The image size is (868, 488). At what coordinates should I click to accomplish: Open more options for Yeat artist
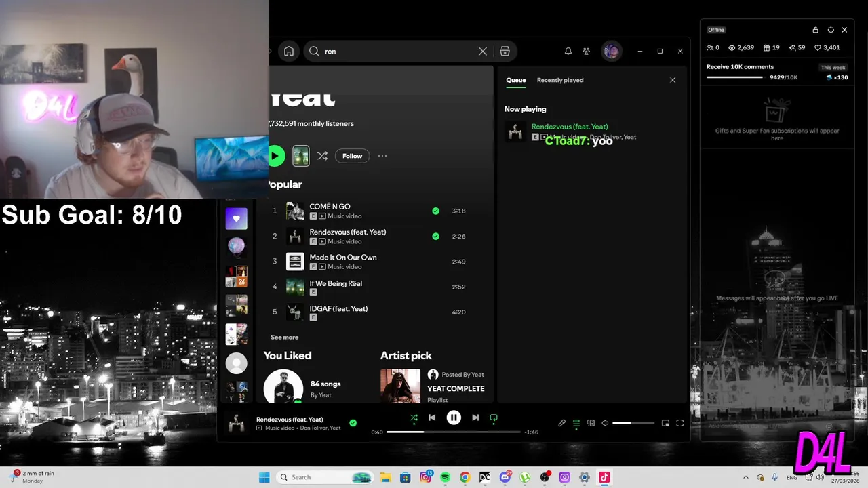point(382,156)
